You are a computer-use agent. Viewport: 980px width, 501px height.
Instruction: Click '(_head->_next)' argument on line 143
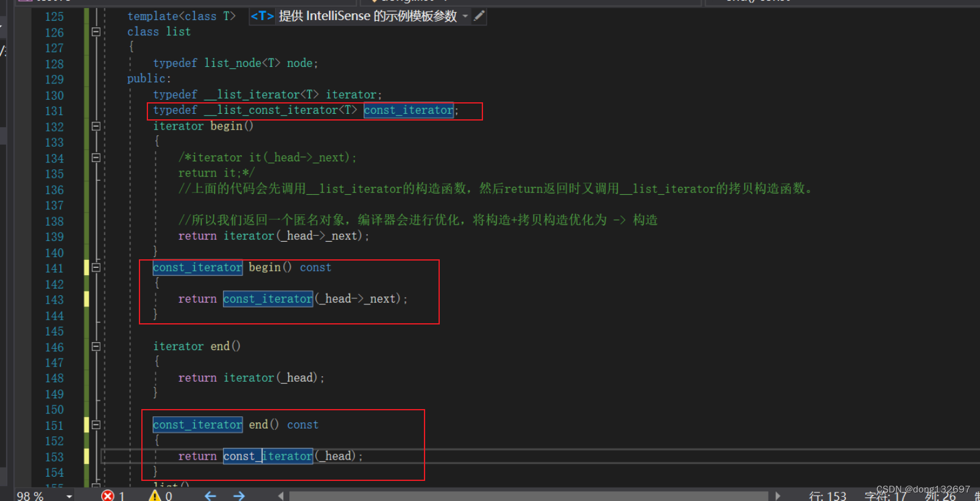(359, 299)
